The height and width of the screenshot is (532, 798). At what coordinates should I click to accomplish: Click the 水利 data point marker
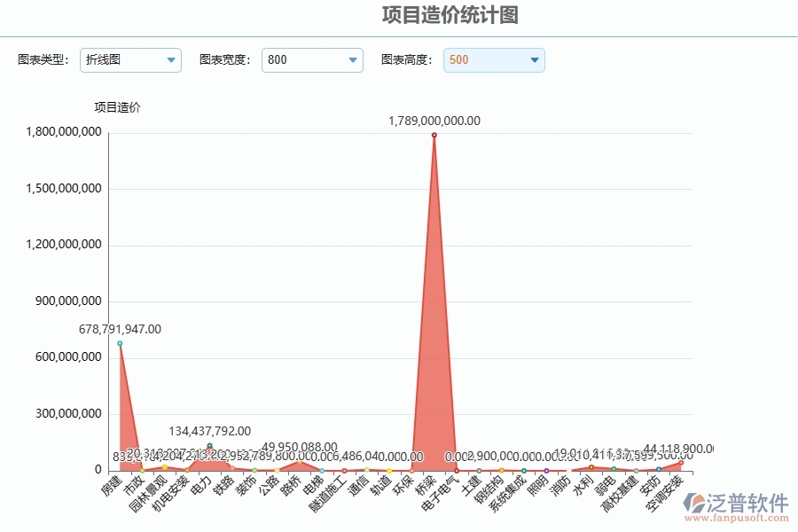pos(591,467)
